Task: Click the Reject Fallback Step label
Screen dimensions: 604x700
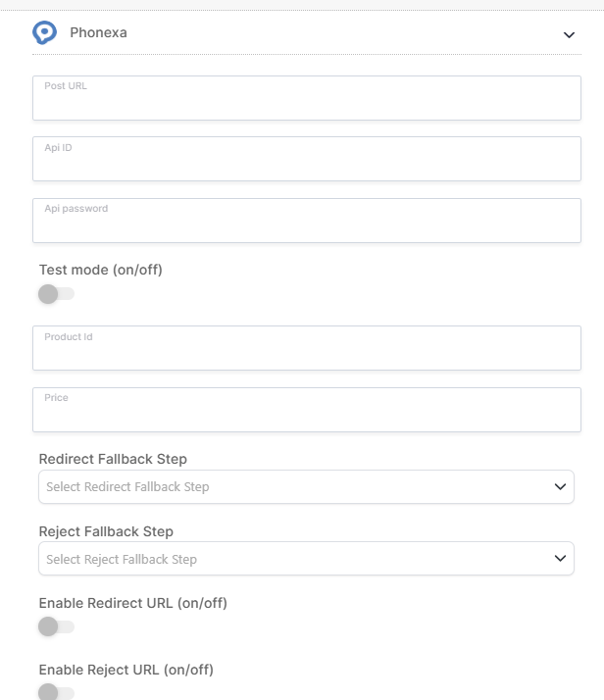Action: click(x=106, y=531)
